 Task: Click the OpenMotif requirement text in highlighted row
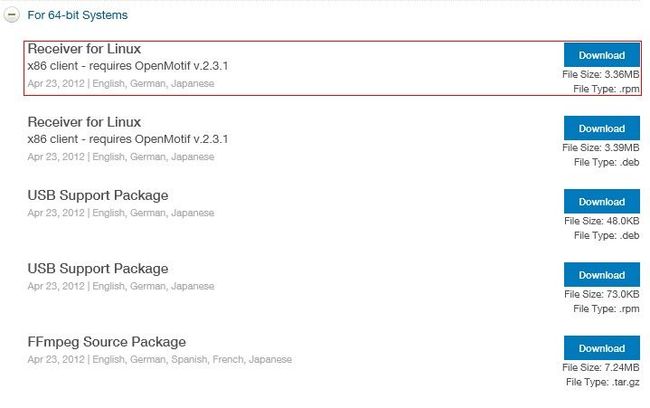(x=128, y=66)
